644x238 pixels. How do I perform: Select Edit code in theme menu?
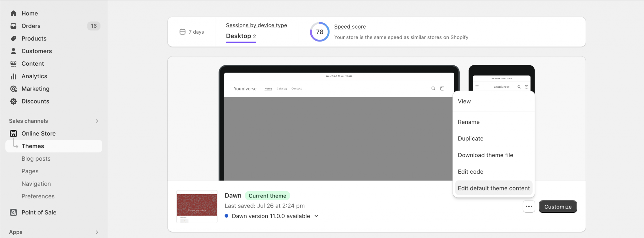[x=470, y=172]
